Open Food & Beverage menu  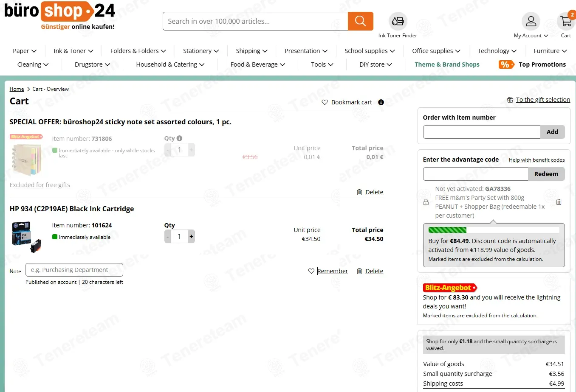pyautogui.click(x=258, y=64)
